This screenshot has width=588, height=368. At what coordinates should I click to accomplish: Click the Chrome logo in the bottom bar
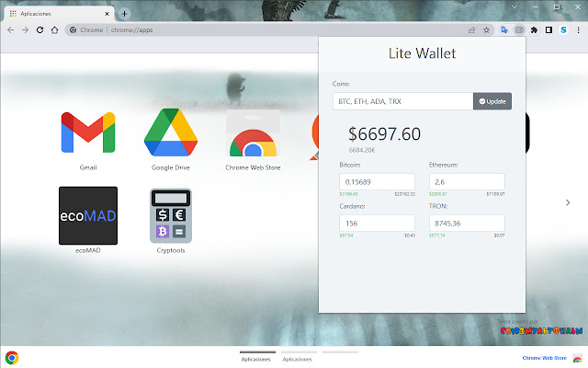[12, 358]
